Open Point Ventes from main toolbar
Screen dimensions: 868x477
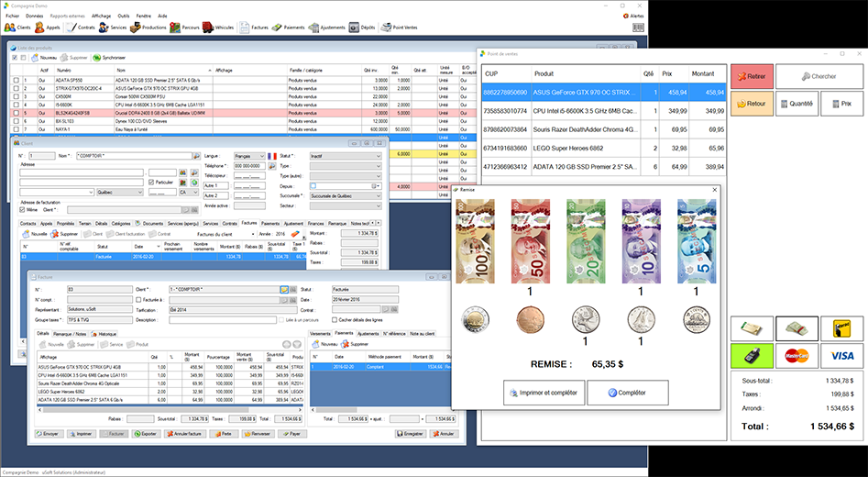pos(399,28)
